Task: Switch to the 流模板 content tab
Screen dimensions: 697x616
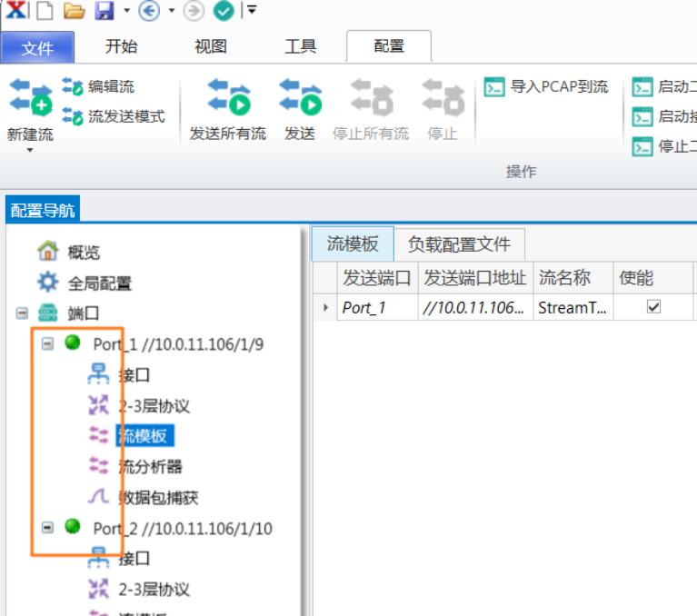Action: [x=353, y=243]
